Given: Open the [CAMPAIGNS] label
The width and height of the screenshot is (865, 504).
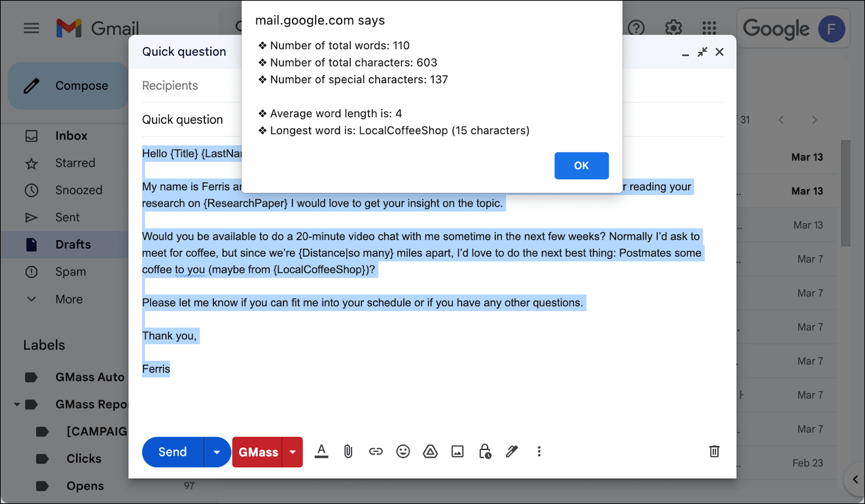Looking at the screenshot, I should coord(97,431).
